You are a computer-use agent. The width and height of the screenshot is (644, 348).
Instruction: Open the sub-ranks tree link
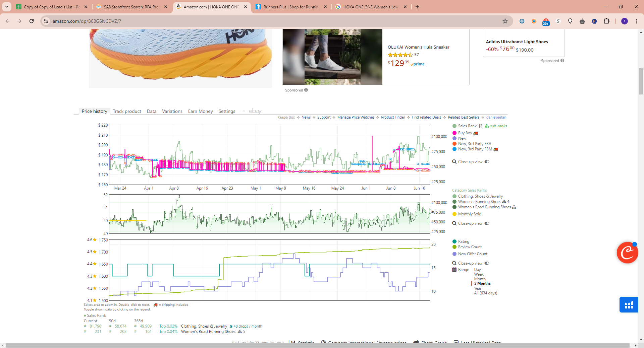[x=496, y=126]
